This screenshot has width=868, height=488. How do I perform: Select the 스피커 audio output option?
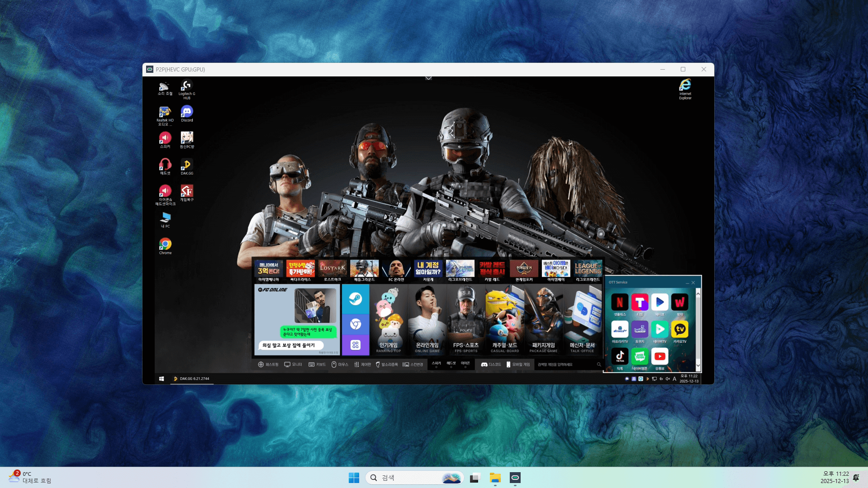point(436,364)
